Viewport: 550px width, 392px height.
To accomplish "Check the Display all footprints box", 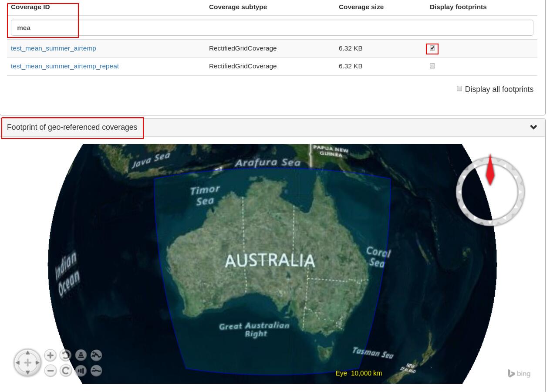I will 459,89.
